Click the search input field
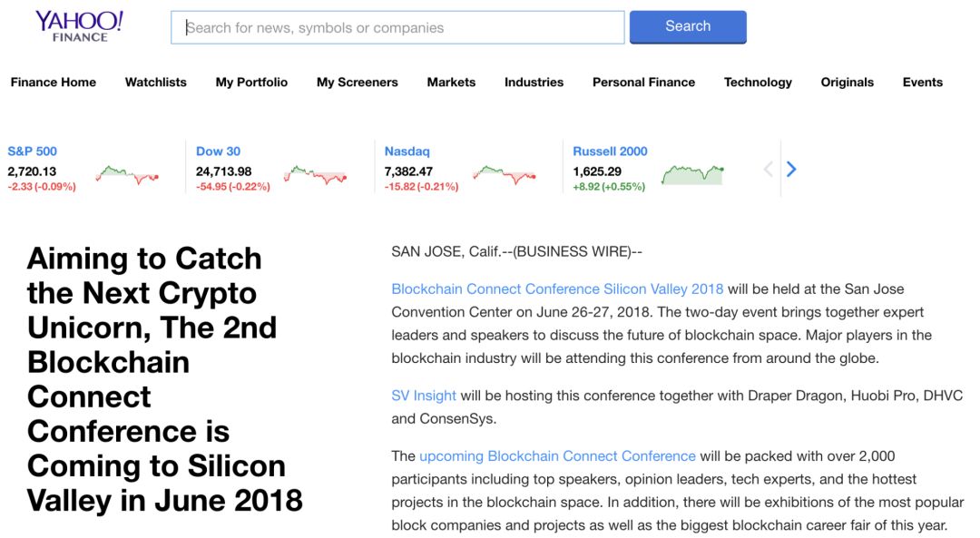This screenshot has height=538, width=980. [x=397, y=27]
